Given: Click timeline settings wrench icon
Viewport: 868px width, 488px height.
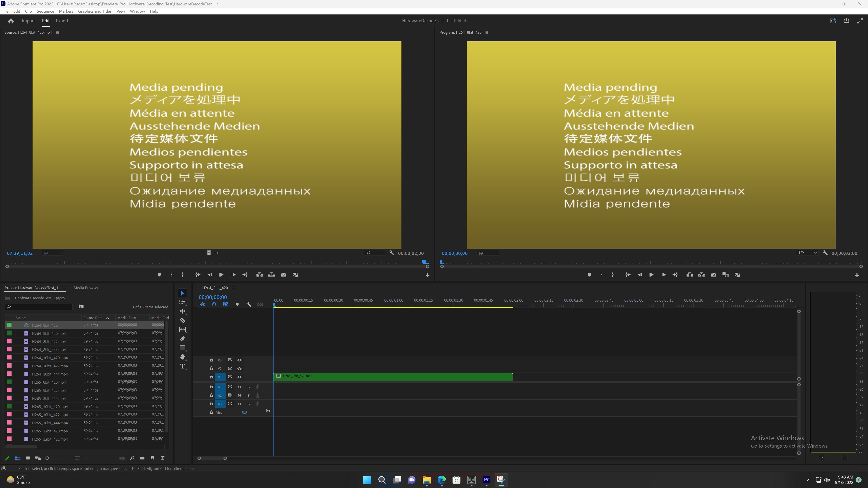Looking at the screenshot, I should coord(249,304).
